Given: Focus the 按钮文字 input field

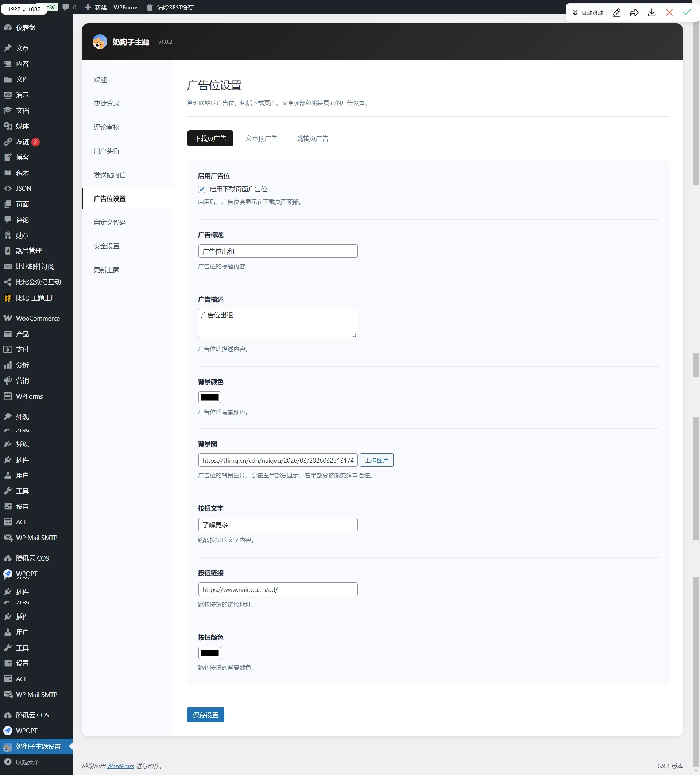Looking at the screenshot, I should pos(278,525).
